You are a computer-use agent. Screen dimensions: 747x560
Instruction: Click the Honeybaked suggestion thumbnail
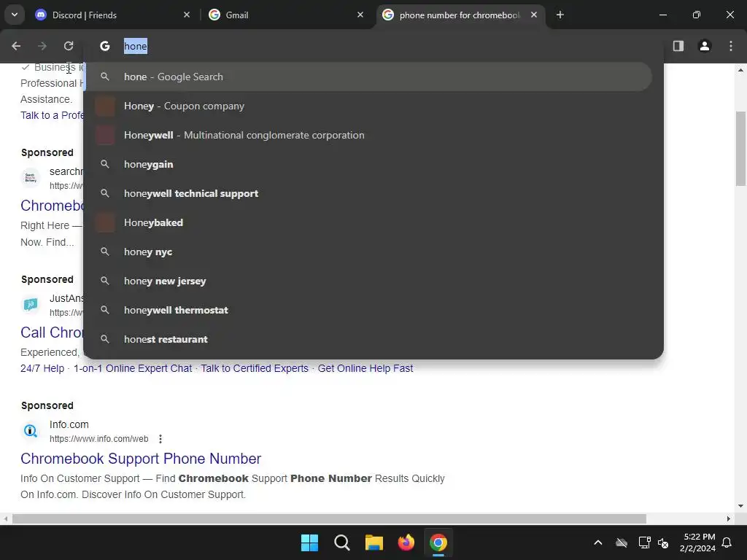105,222
